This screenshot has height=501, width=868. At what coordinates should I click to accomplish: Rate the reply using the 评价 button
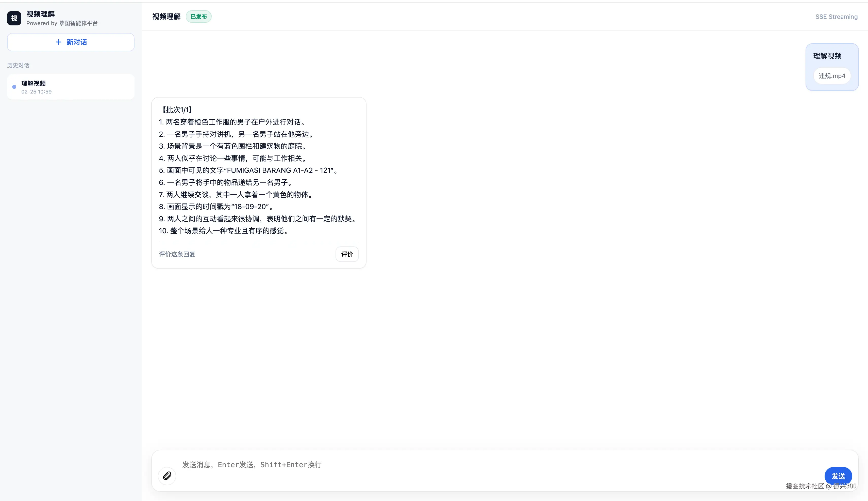pos(346,254)
